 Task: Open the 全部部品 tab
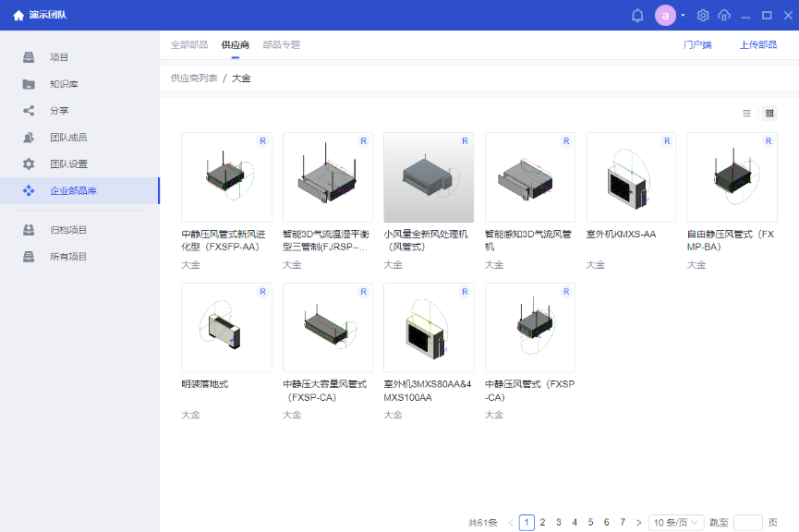[189, 45]
